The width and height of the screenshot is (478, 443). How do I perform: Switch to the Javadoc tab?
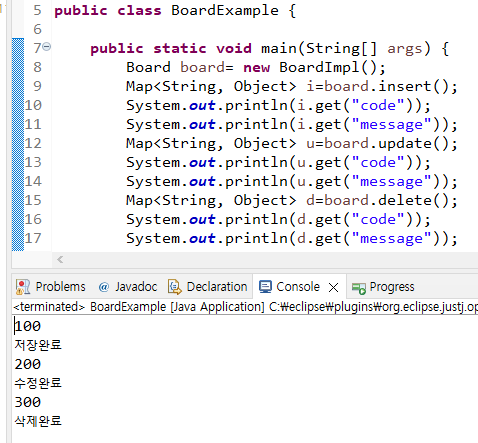click(x=128, y=287)
